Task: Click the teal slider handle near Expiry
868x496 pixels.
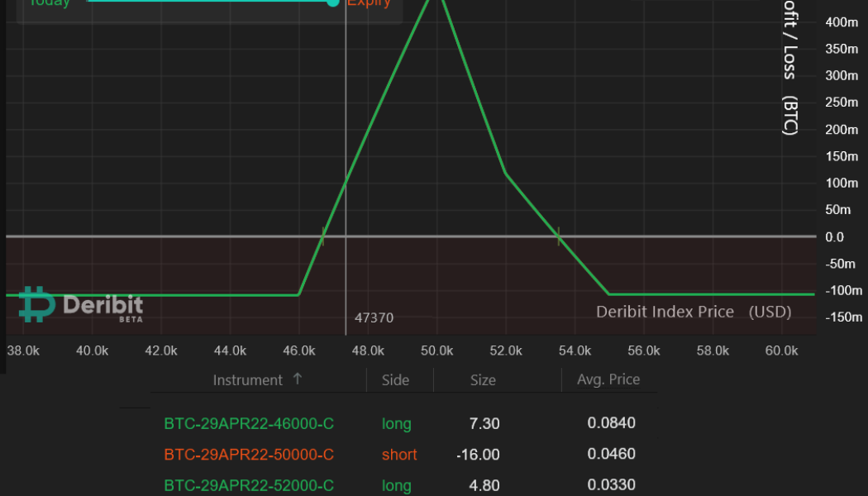Action: pyautogui.click(x=333, y=3)
